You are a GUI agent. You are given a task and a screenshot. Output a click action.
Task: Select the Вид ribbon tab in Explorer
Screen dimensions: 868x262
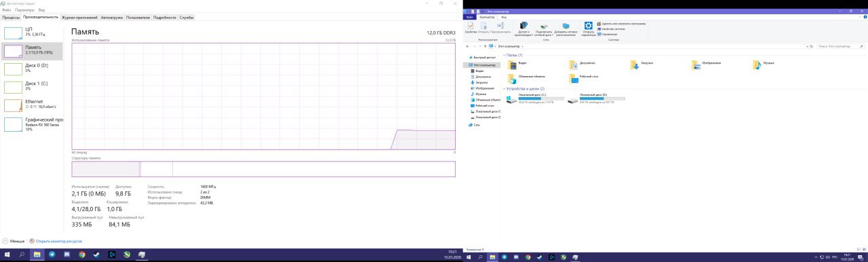(x=504, y=17)
